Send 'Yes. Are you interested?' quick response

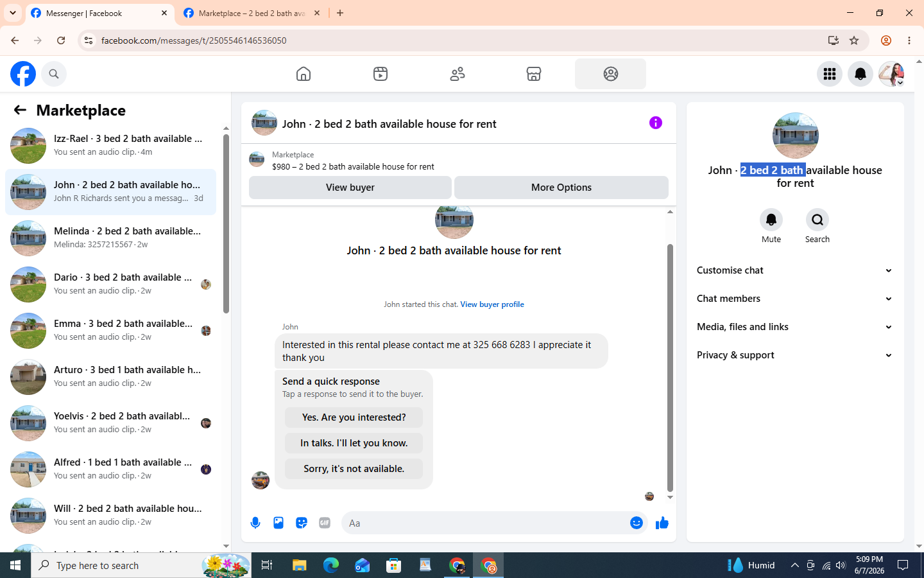click(x=354, y=417)
